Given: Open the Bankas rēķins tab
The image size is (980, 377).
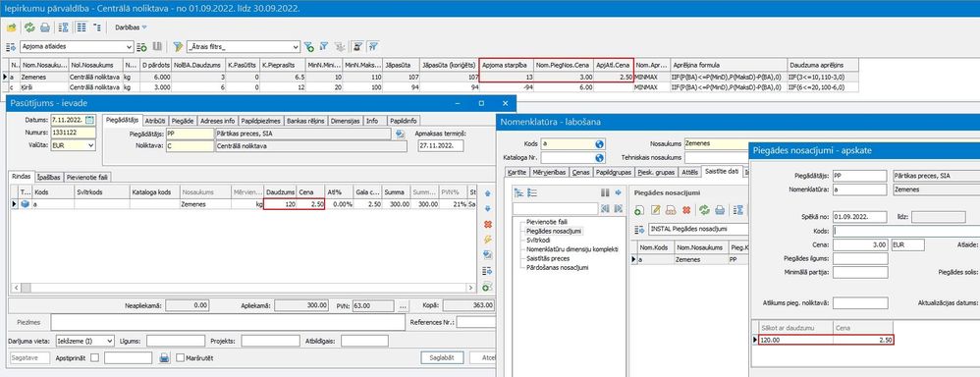Looking at the screenshot, I should 305,120.
